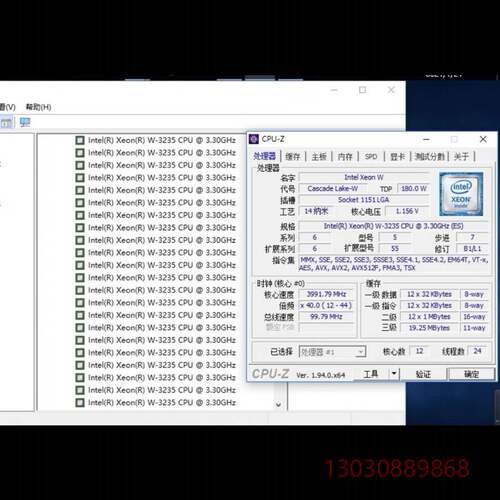Click the 线程数 value 24
This screenshot has width=500, height=500.
click(x=478, y=351)
